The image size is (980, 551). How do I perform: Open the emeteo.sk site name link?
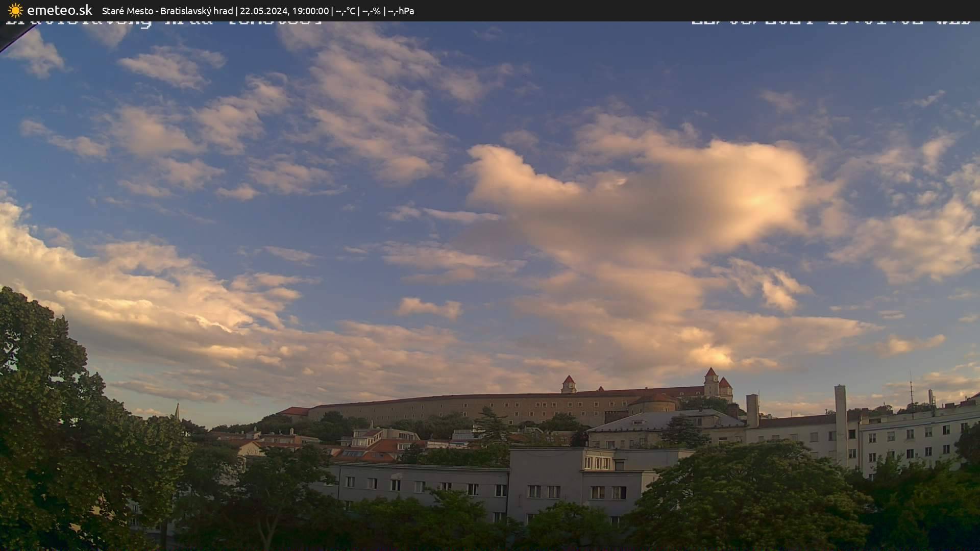point(60,10)
